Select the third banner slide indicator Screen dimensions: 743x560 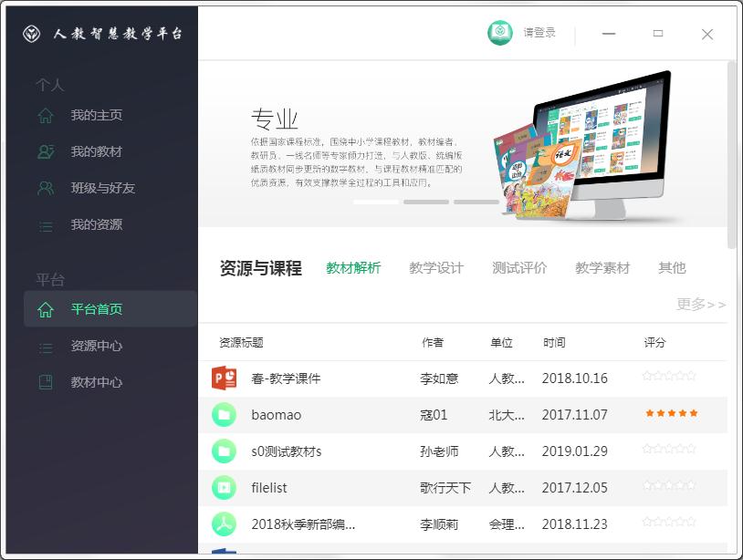(476, 202)
